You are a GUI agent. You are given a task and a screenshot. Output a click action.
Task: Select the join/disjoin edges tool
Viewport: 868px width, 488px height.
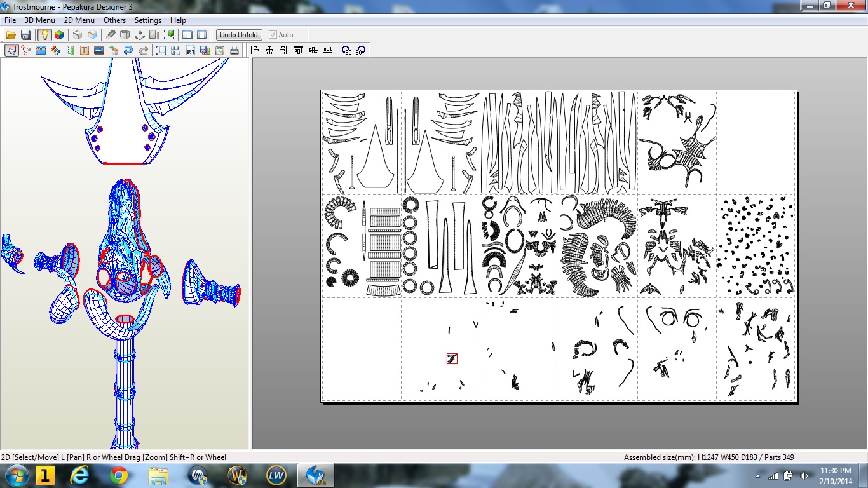(26, 50)
